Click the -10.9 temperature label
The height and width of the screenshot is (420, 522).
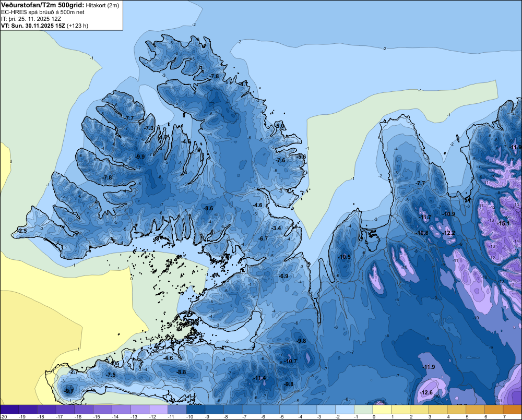tap(449, 214)
